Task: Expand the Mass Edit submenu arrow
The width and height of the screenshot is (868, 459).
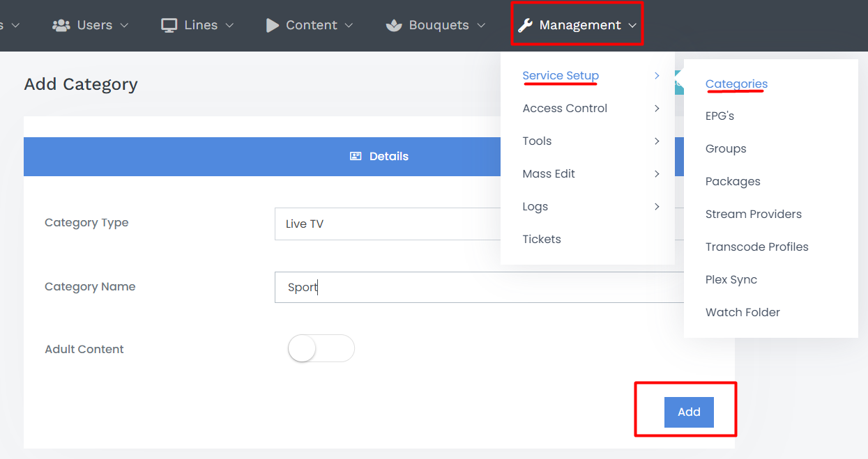Action: [657, 173]
